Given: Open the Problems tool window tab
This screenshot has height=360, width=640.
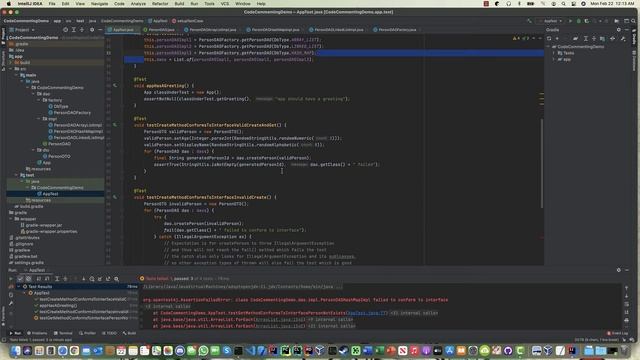Looking at the screenshot, I should [37, 333].
